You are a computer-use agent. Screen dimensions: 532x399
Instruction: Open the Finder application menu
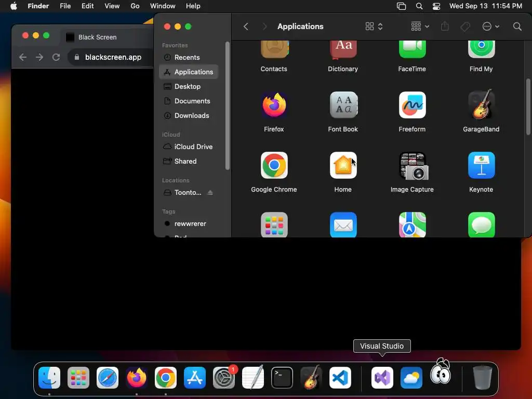click(38, 6)
